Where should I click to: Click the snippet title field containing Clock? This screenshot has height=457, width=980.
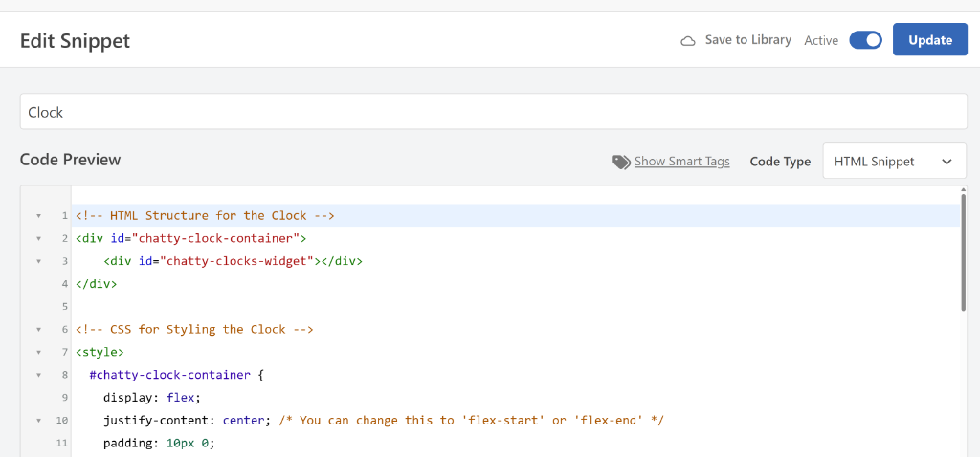493,112
